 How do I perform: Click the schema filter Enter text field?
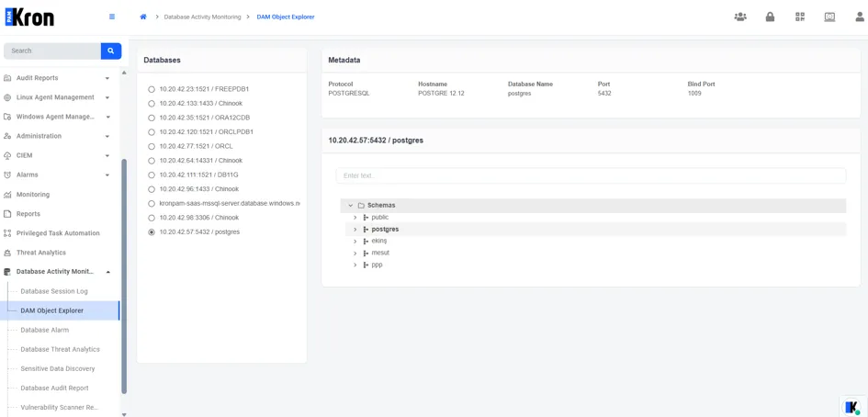591,175
